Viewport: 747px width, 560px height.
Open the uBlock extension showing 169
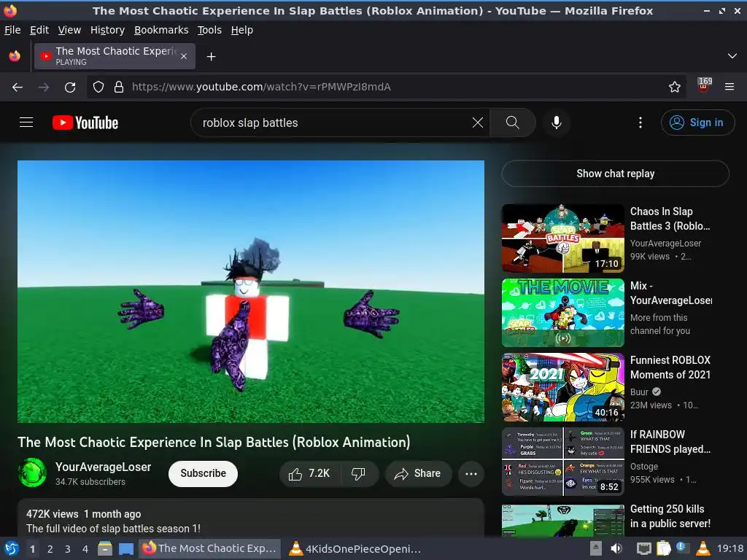click(x=704, y=85)
